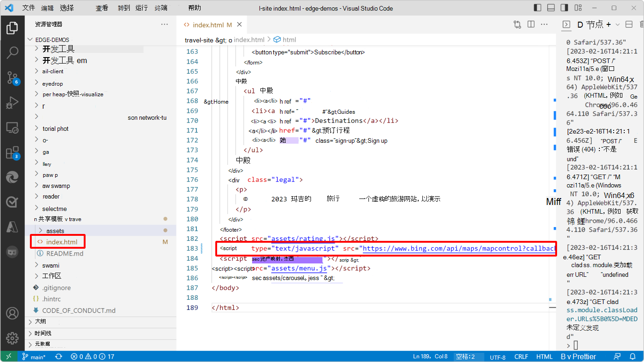The height and width of the screenshot is (362, 644).
Task: Open the notifications bell in status bar
Action: (x=633, y=356)
